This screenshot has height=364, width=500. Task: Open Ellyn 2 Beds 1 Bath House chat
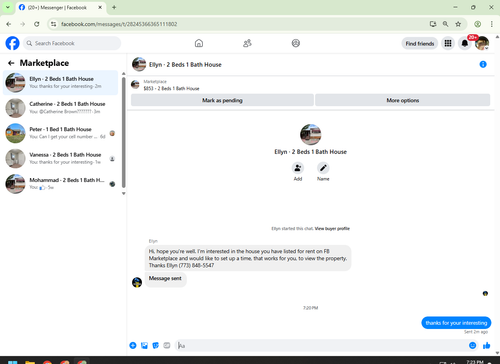tap(60, 83)
